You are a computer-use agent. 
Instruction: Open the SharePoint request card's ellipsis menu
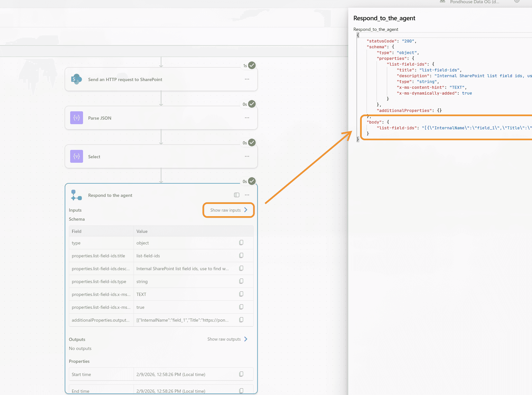click(247, 79)
